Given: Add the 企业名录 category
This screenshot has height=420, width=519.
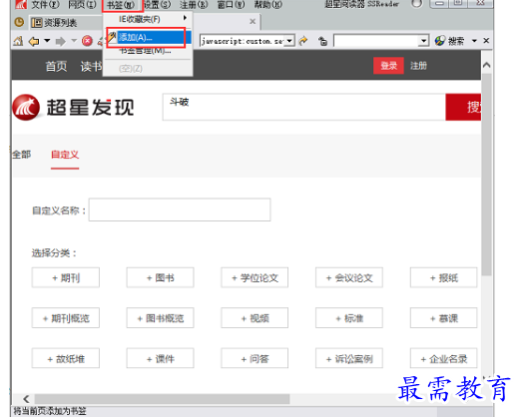Looking at the screenshot, I should click(444, 358).
